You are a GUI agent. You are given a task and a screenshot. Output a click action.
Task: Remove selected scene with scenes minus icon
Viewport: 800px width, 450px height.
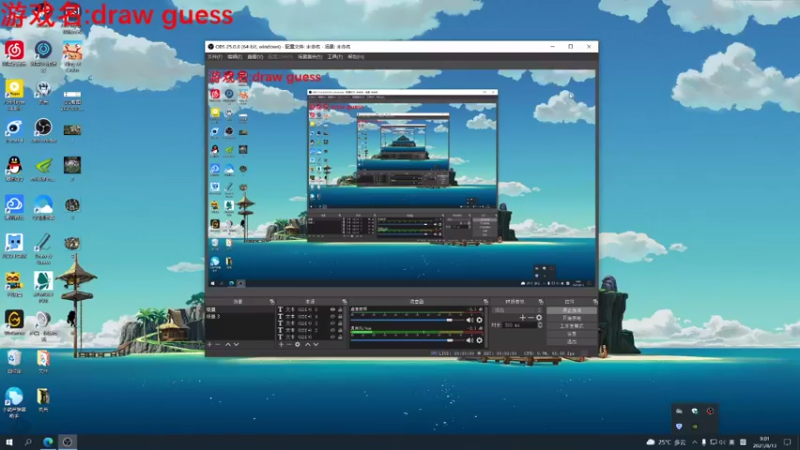[x=218, y=345]
